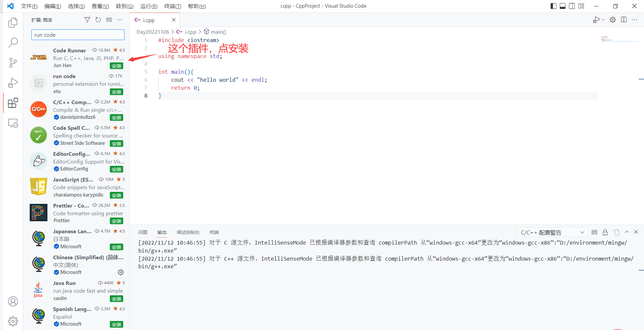Open the Manage gear in activity bar
This screenshot has height=330, width=644.
pyautogui.click(x=13, y=321)
